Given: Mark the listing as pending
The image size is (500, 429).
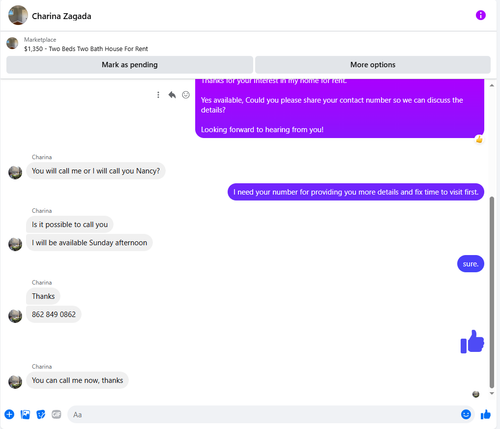Looking at the screenshot, I should click(x=130, y=65).
